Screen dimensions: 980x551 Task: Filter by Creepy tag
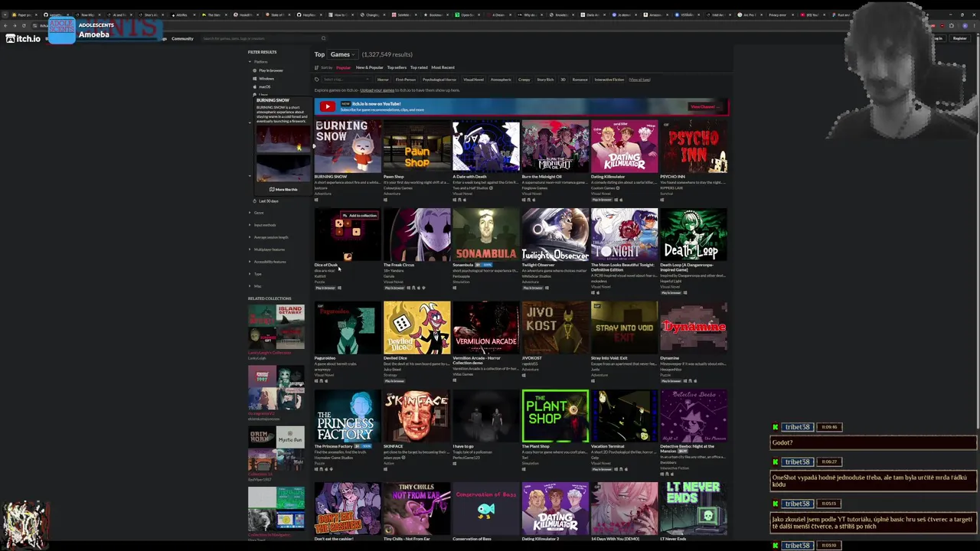(x=524, y=80)
